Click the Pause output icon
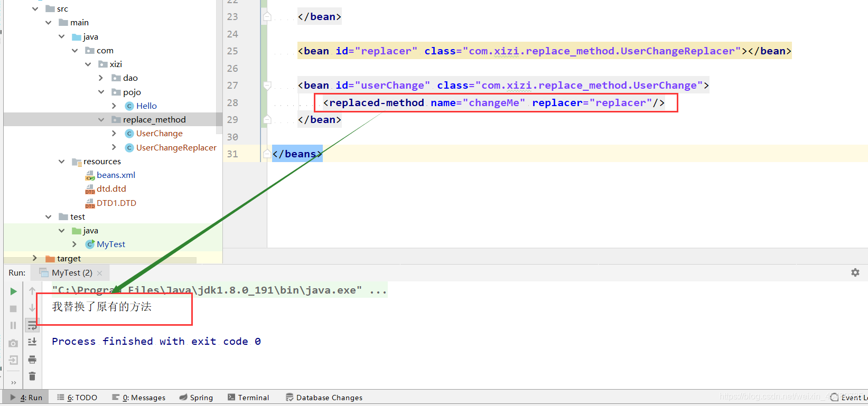The width and height of the screenshot is (868, 406). (x=13, y=325)
